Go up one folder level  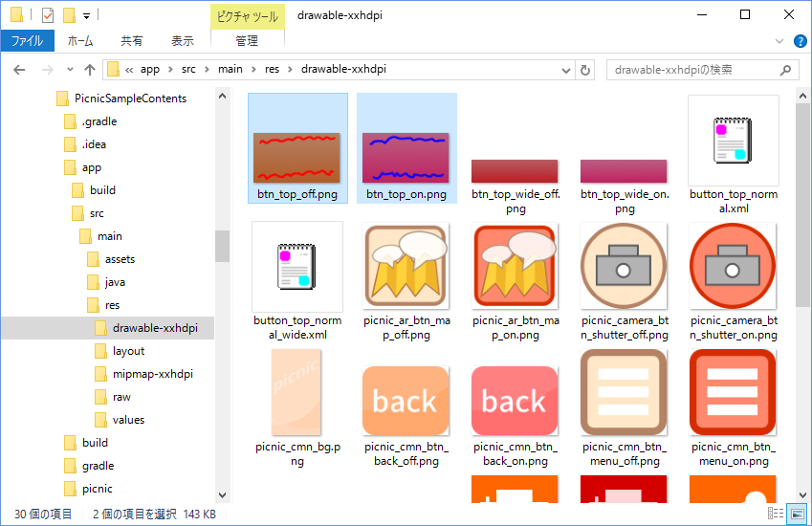tap(90, 70)
